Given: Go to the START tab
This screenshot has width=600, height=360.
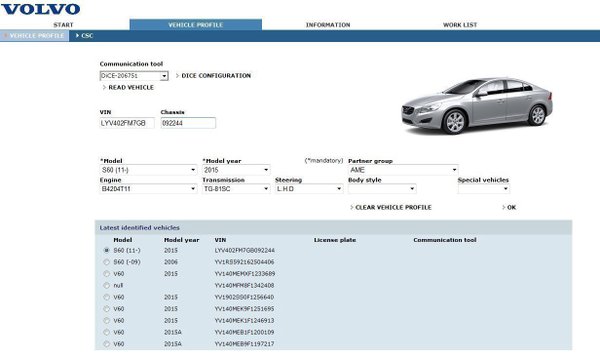Looking at the screenshot, I should pyautogui.click(x=64, y=25).
